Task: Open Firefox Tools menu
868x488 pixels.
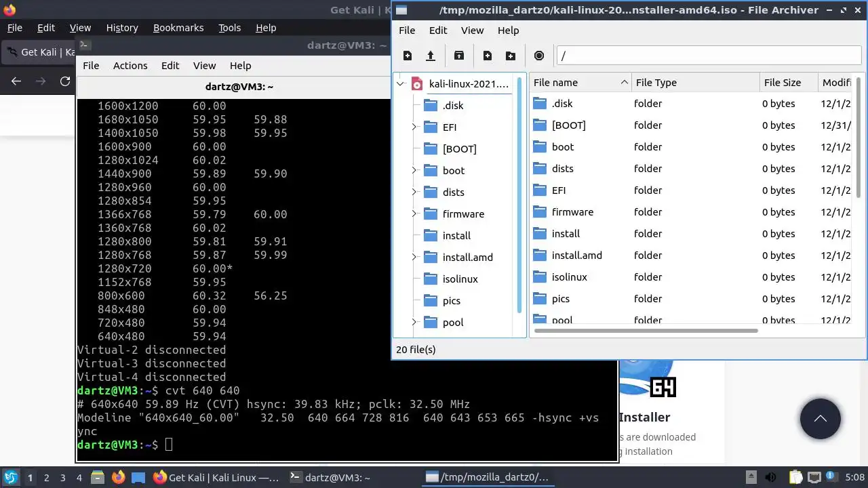Action: click(x=230, y=28)
